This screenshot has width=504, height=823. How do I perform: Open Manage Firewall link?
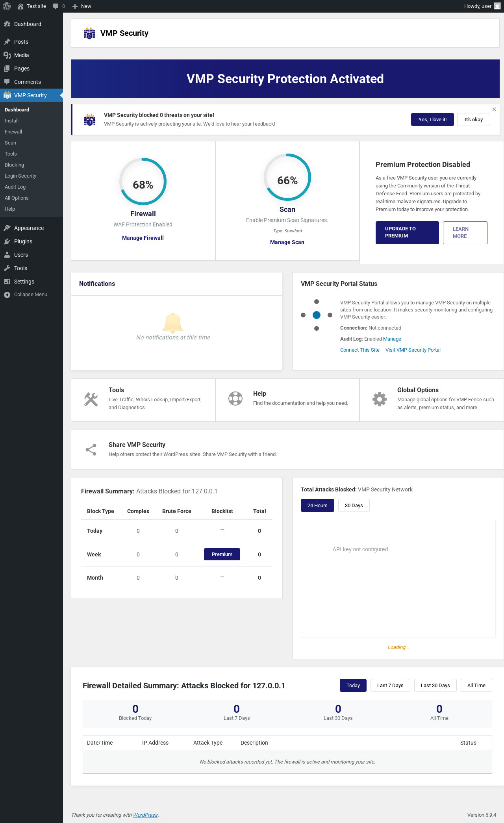coord(143,238)
